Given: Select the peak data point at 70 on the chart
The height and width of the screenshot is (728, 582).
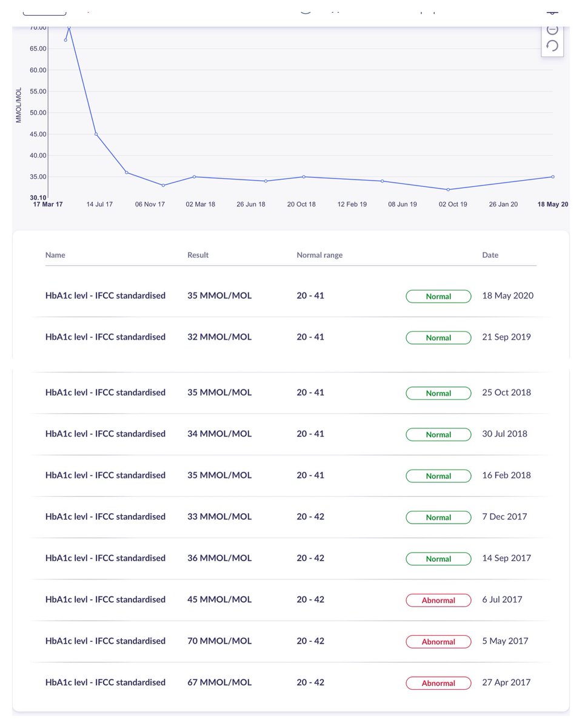Looking at the screenshot, I should (x=69, y=28).
